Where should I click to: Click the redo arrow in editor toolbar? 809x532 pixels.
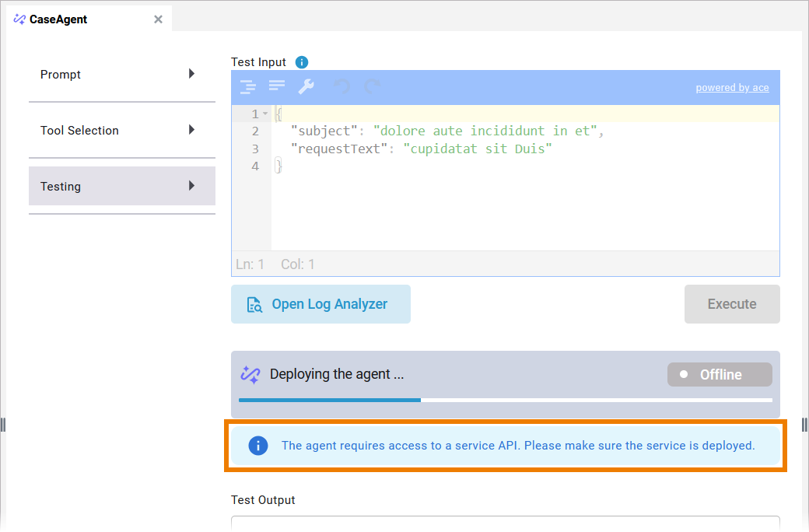pos(373,86)
